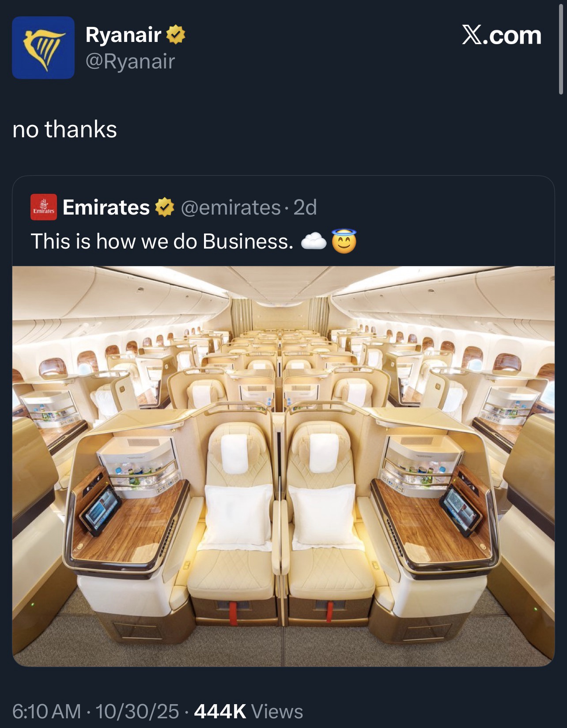Viewport: 567px width, 728px height.
Task: Open the quoted Emirates tweet card header
Action: 283,207
